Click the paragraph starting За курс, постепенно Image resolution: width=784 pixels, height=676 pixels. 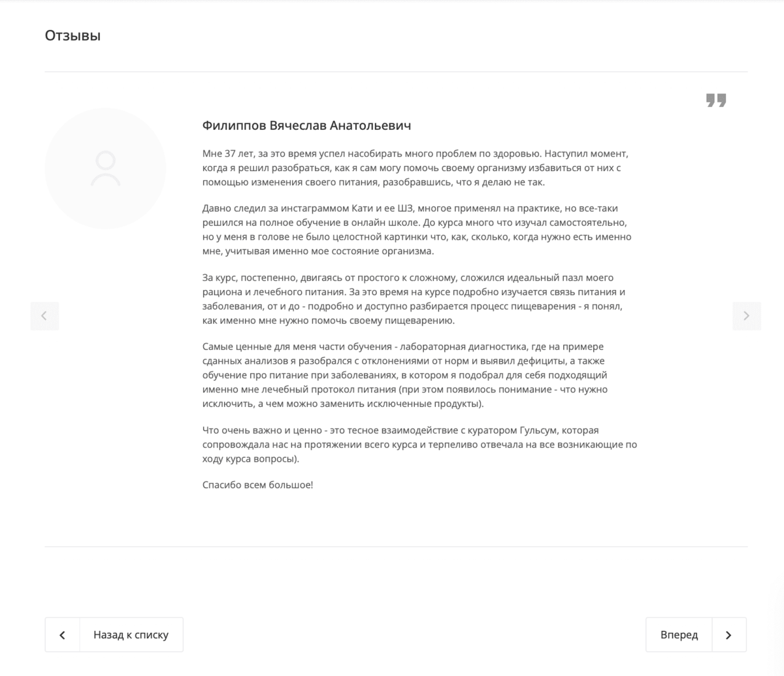coord(414,299)
